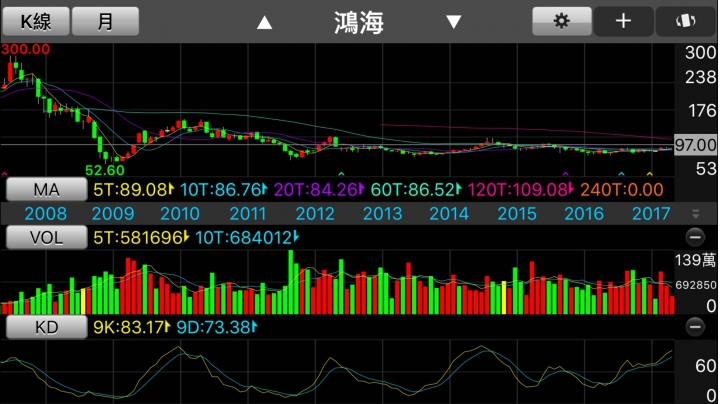Viewport: 720px width, 404px height.
Task: Tap the 692850 volume marker label
Action: [696, 285]
